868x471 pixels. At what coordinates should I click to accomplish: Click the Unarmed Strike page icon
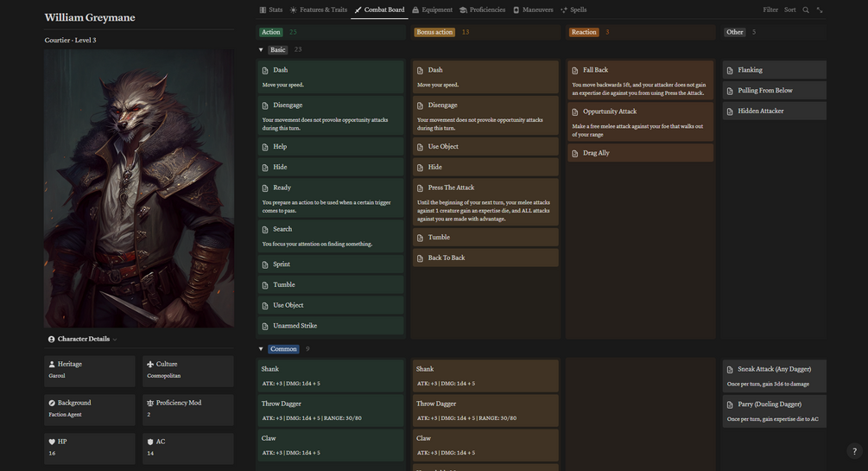pyautogui.click(x=265, y=326)
